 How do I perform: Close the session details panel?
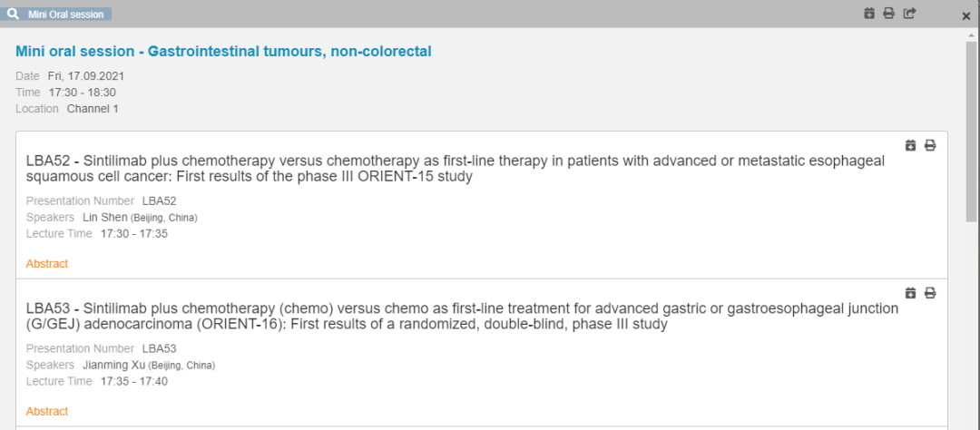point(966,17)
